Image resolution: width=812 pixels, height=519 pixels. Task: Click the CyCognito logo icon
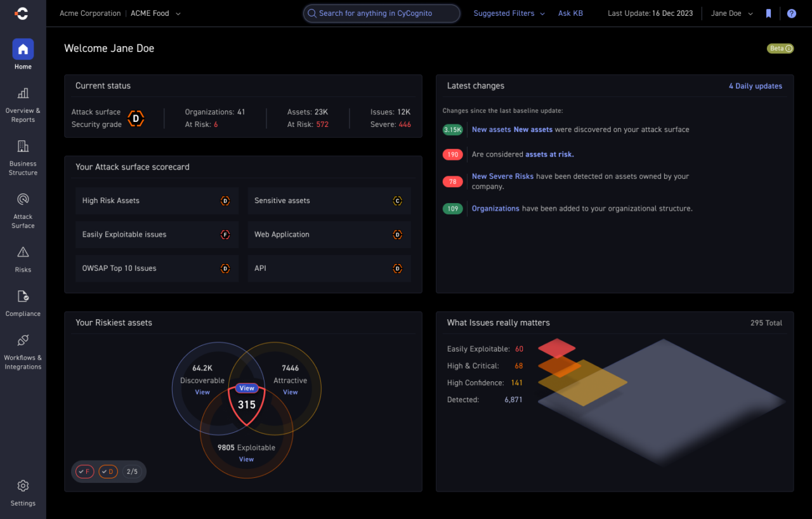(x=22, y=13)
